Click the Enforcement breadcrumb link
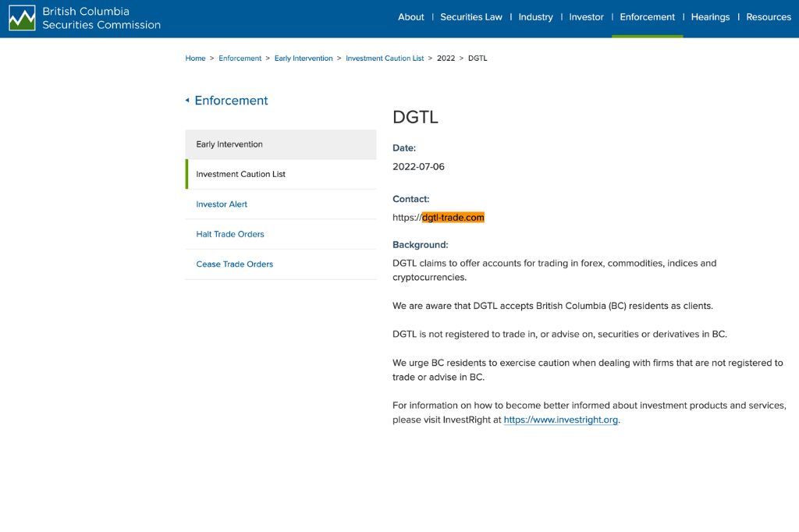 point(240,58)
